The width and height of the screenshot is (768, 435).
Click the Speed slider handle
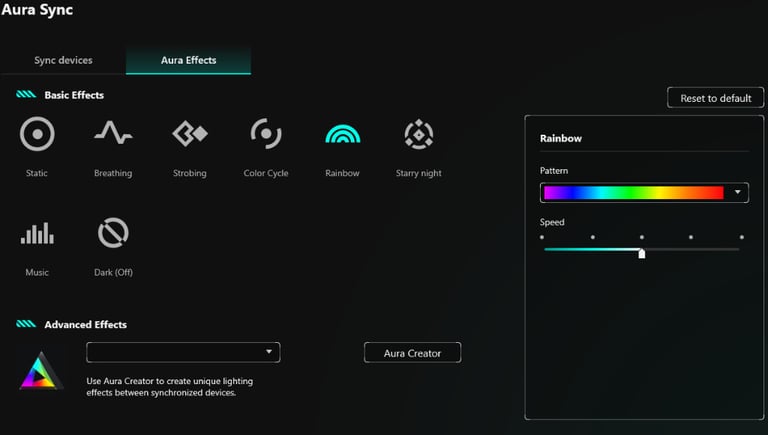(x=642, y=253)
